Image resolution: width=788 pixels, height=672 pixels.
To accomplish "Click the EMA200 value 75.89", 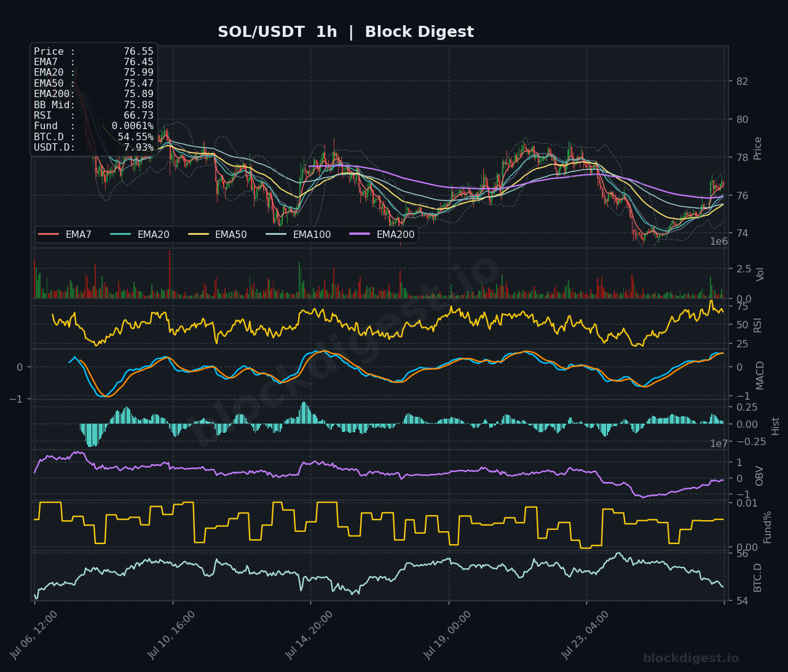I will (138, 94).
